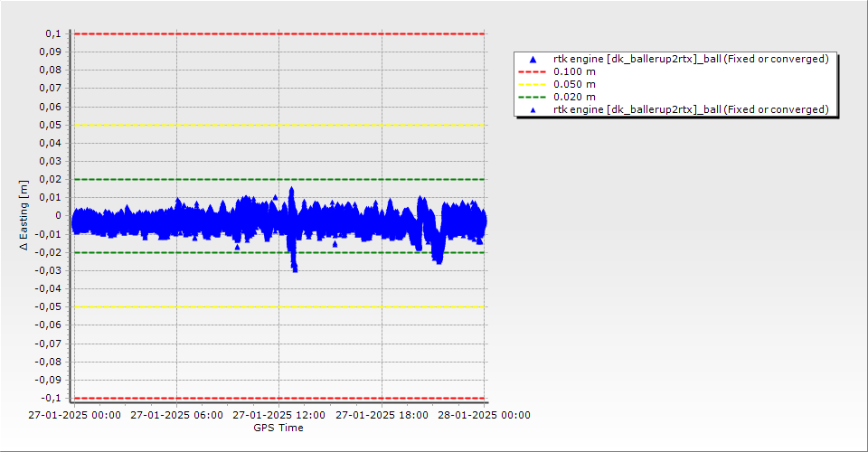The image size is (868, 452).
Task: Click the '28-01-2025 00:00' time label
Action: coord(485,415)
